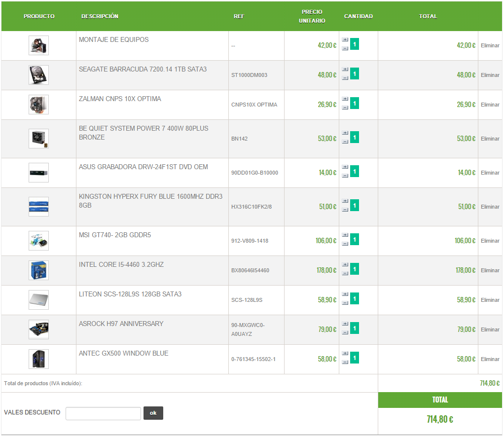This screenshot has height=437, width=504.
Task: Open ASRock H97 motherboard thumbnail
Action: (38, 329)
